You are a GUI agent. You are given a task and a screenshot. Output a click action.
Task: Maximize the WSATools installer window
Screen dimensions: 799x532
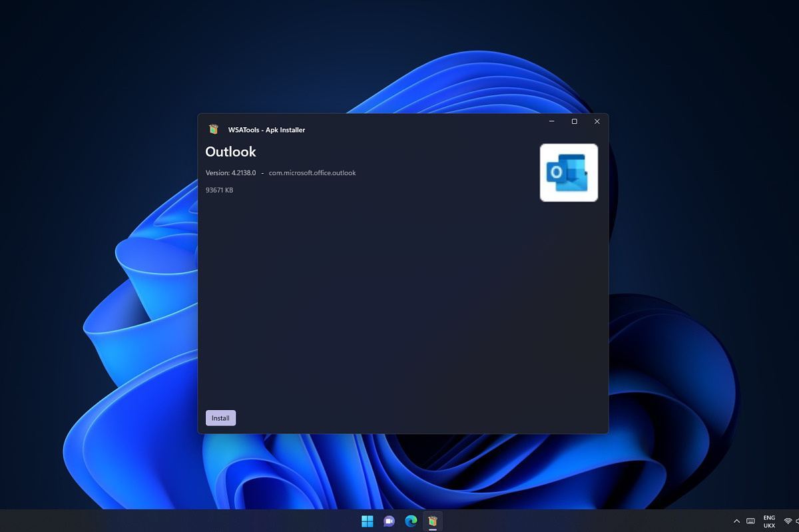tap(574, 121)
